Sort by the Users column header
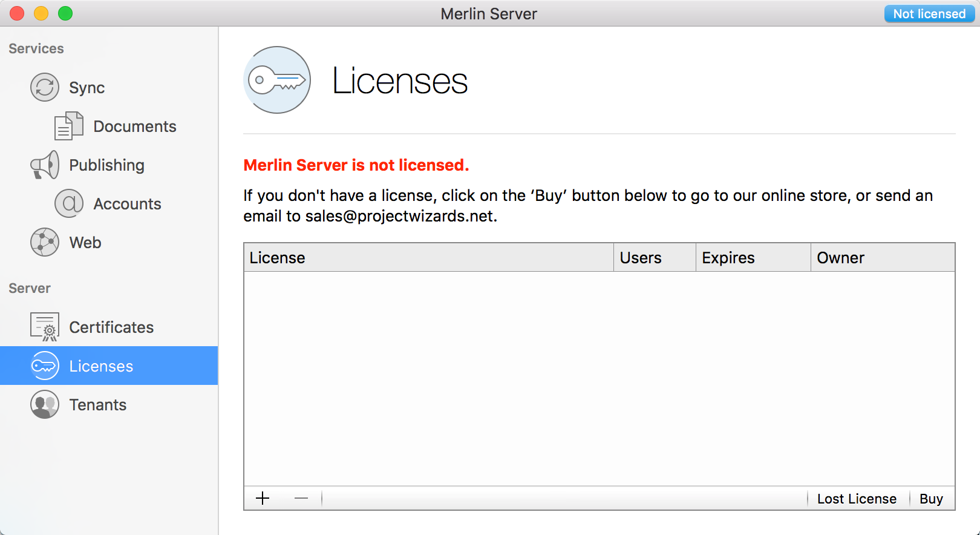 coord(655,257)
